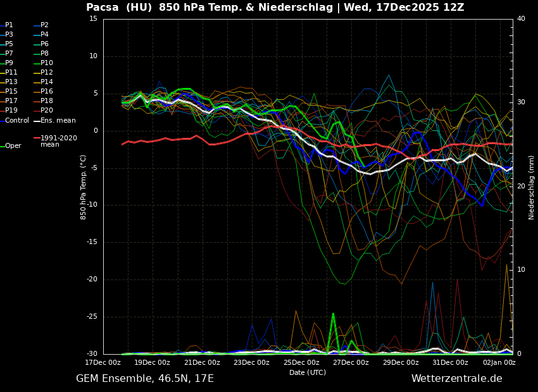Click the 40 tick on precipitation axis
Viewport: 538px width, 392px height.
click(x=521, y=19)
